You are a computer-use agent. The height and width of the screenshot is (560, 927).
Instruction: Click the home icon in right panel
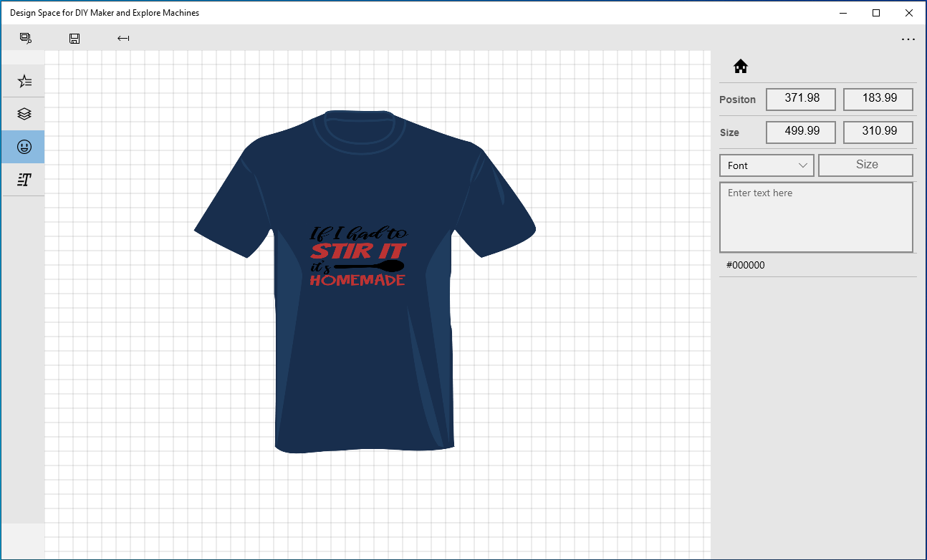click(741, 67)
